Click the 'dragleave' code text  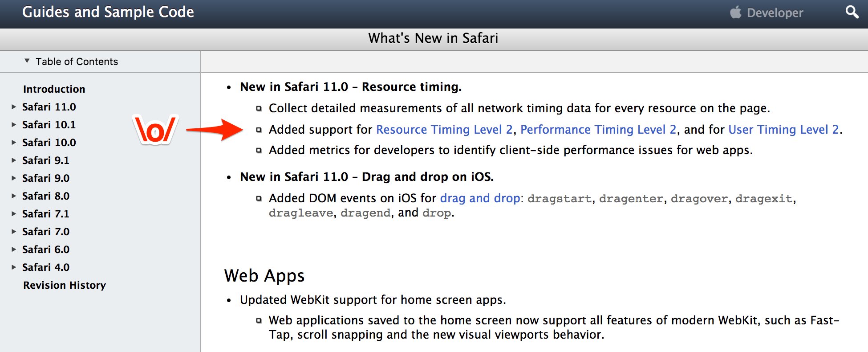pyautogui.click(x=301, y=213)
